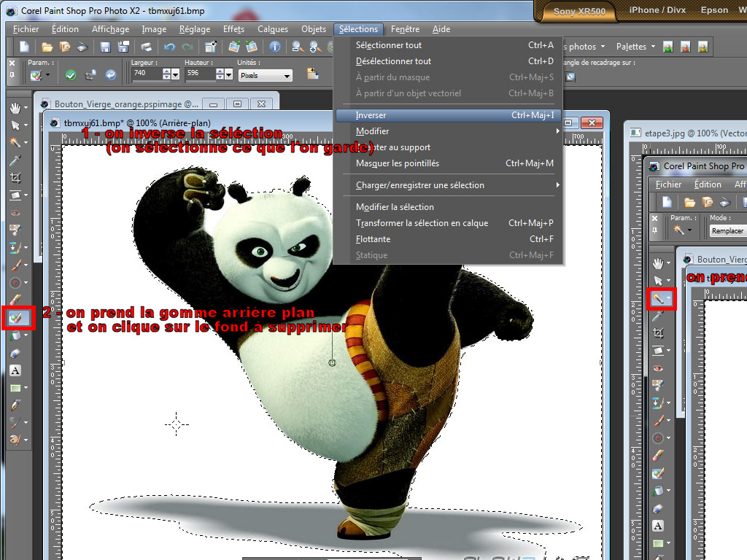Click the Hauteur spinner arrows
This screenshot has height=560, width=747.
(220, 74)
